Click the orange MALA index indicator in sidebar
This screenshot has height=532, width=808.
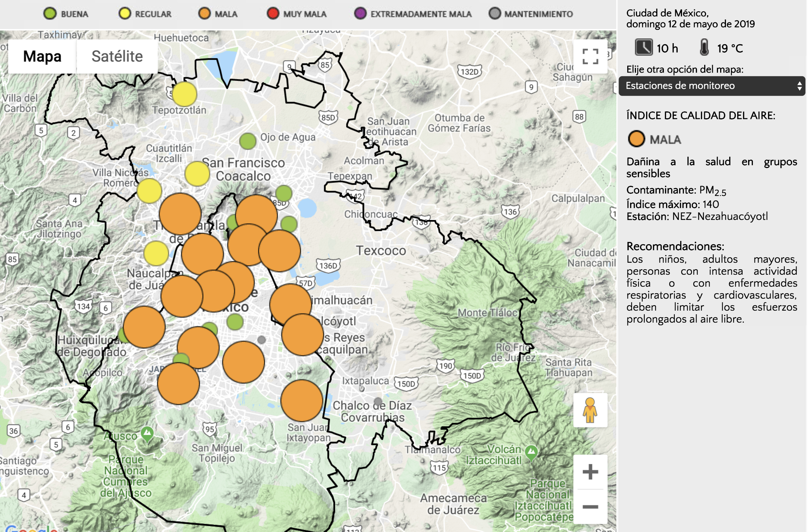[x=636, y=139]
